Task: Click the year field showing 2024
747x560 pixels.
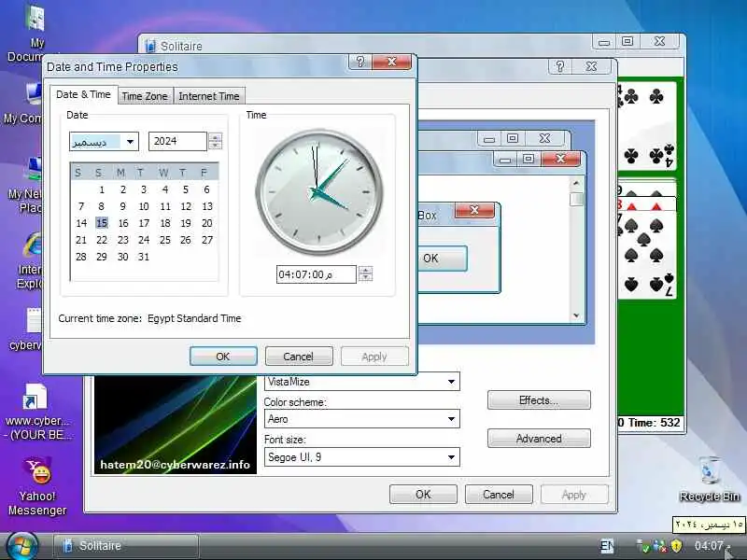Action: click(177, 142)
